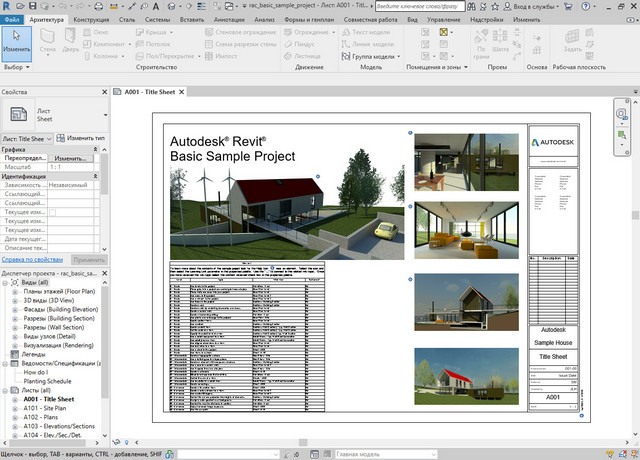Select the Изменить (Modify) arrow tool

[x=15, y=41]
